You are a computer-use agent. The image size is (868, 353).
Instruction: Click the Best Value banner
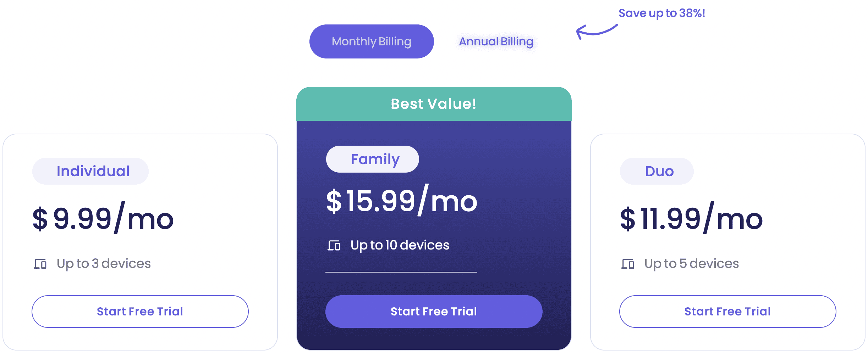(x=434, y=104)
